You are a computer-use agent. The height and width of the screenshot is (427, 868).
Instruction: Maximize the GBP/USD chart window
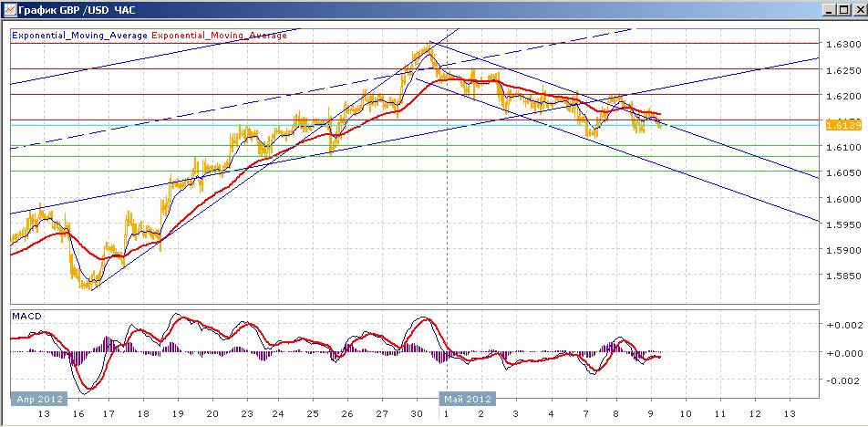click(842, 9)
